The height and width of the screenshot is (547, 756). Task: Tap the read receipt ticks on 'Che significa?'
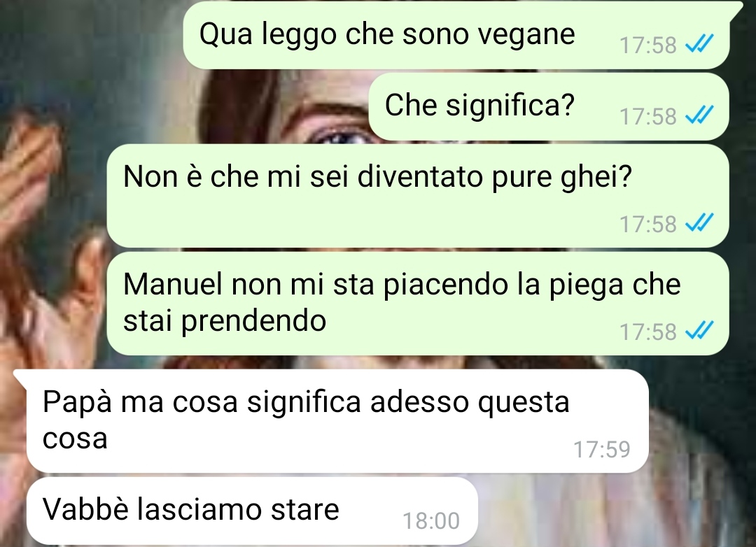[x=699, y=115]
